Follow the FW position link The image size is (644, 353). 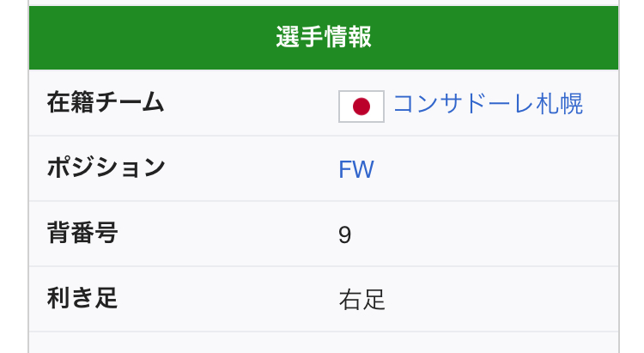click(356, 169)
